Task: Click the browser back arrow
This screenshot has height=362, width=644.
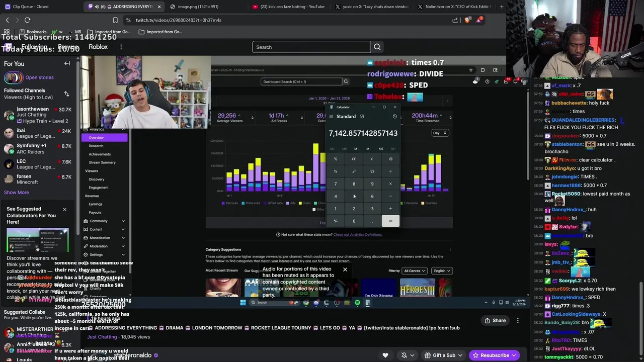Action: (7, 20)
